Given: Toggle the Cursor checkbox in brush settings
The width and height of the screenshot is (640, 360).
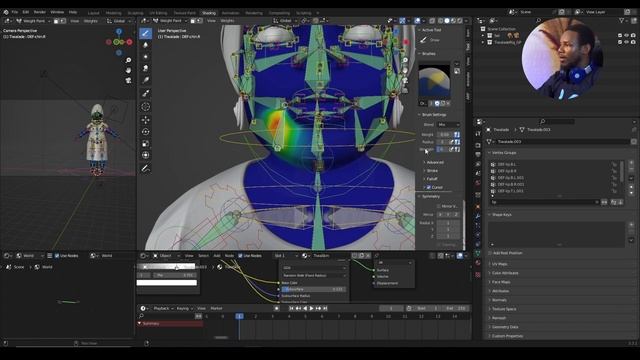Looking at the screenshot, I should pyautogui.click(x=429, y=187).
